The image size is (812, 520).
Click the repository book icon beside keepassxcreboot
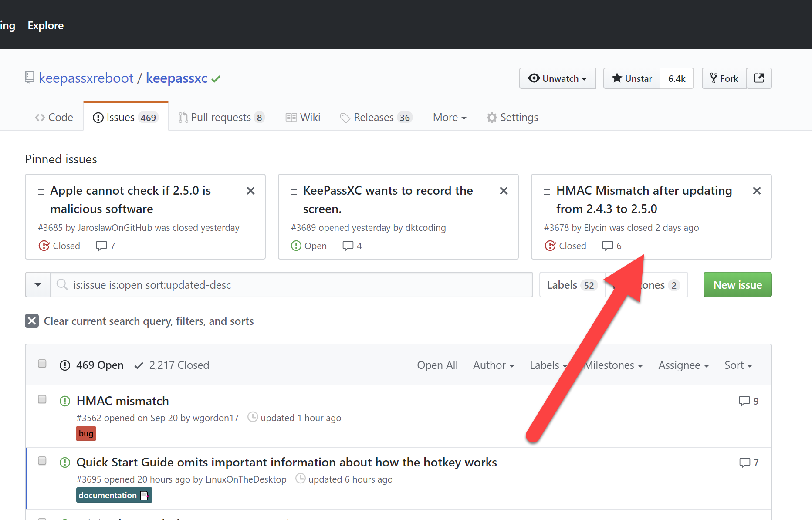(29, 78)
